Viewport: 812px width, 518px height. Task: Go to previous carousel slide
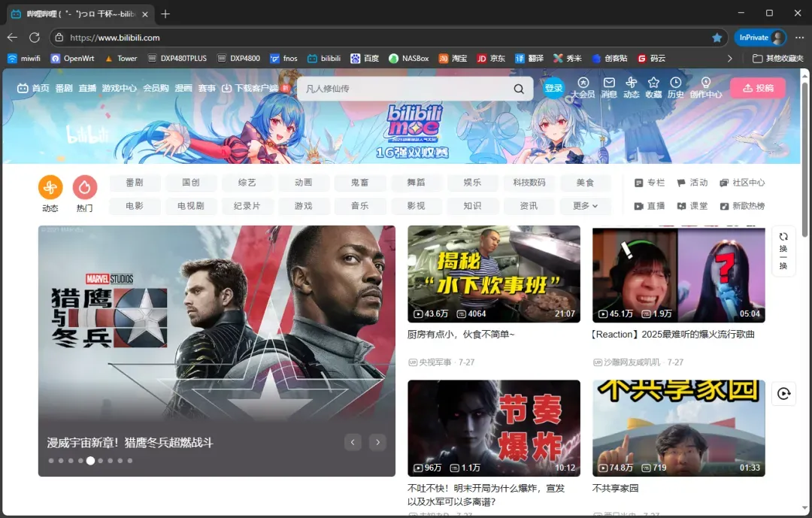click(353, 442)
